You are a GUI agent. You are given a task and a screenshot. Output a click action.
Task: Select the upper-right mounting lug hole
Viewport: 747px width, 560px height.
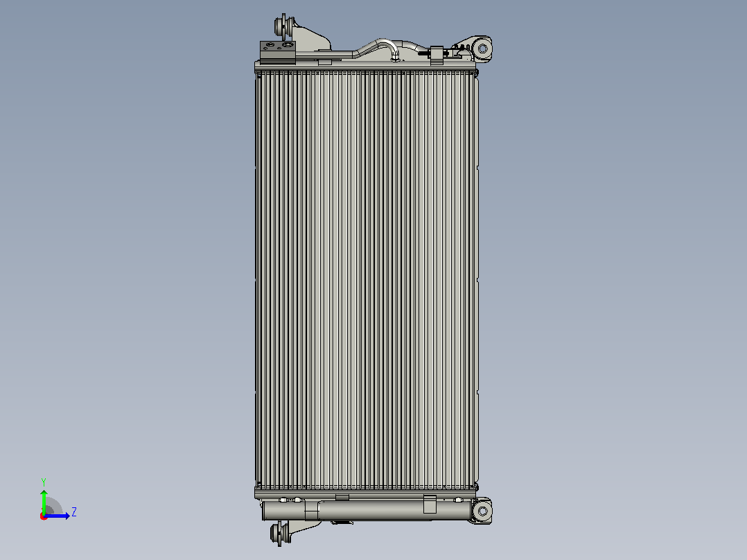coord(482,48)
